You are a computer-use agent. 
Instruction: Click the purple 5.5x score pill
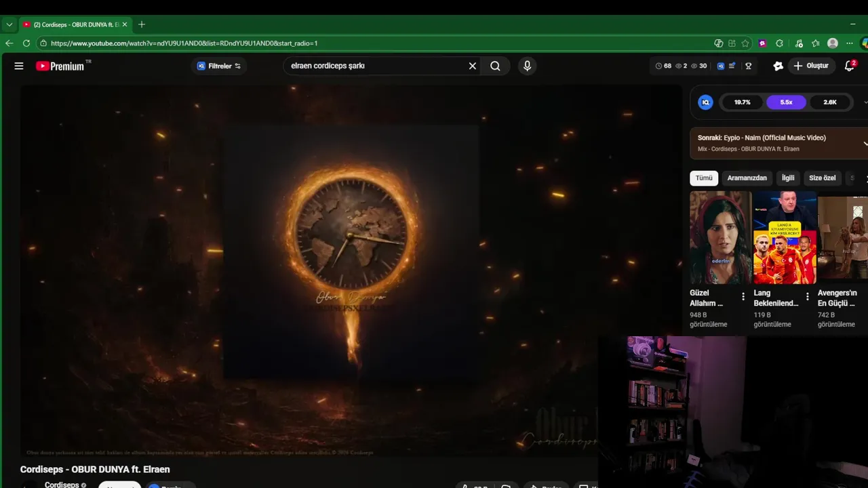click(786, 102)
